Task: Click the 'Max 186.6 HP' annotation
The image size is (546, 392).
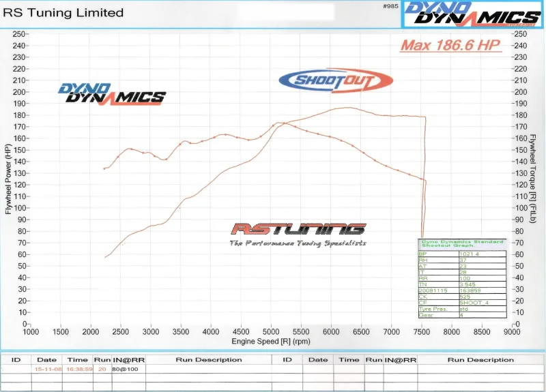Action: (x=450, y=45)
